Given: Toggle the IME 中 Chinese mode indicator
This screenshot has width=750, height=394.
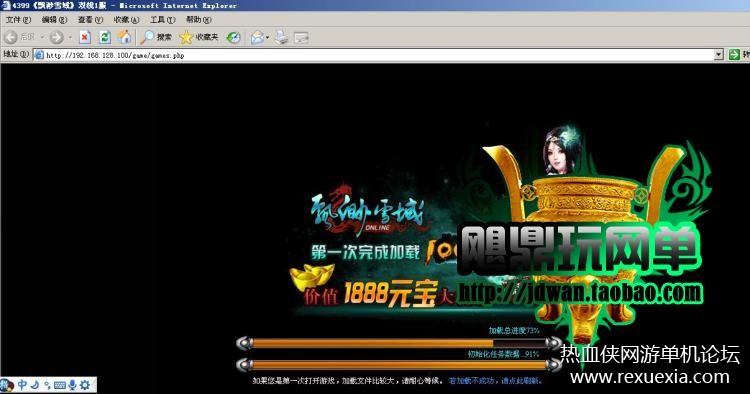Looking at the screenshot, I should 22,384.
